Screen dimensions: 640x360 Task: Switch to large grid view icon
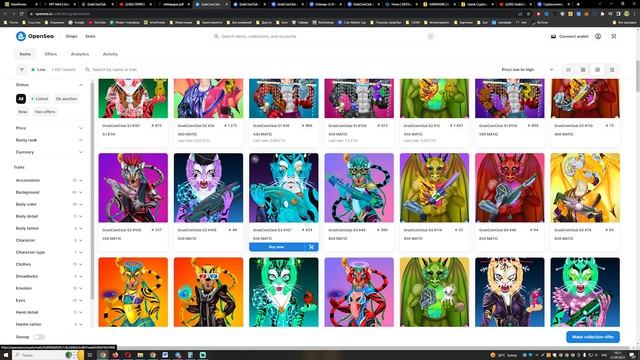(598, 70)
